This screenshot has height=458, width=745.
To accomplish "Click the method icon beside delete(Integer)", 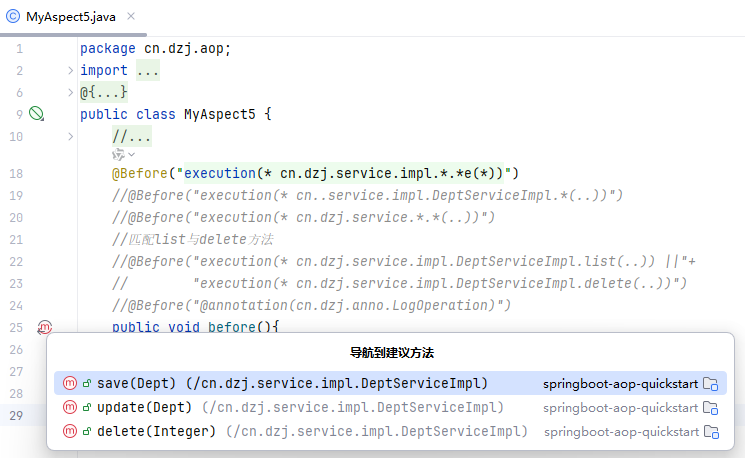I will pos(70,431).
